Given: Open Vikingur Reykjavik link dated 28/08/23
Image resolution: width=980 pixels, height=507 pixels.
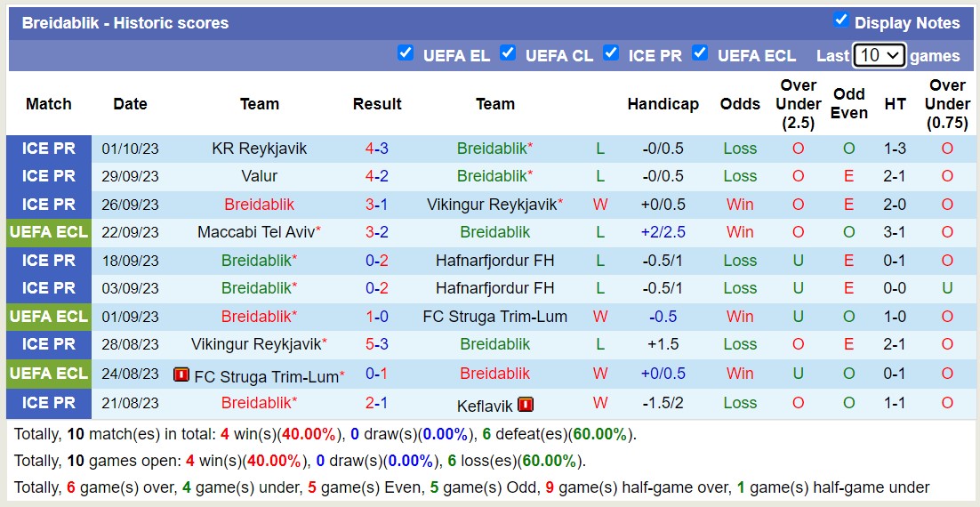Looking at the screenshot, I should coord(255,344).
